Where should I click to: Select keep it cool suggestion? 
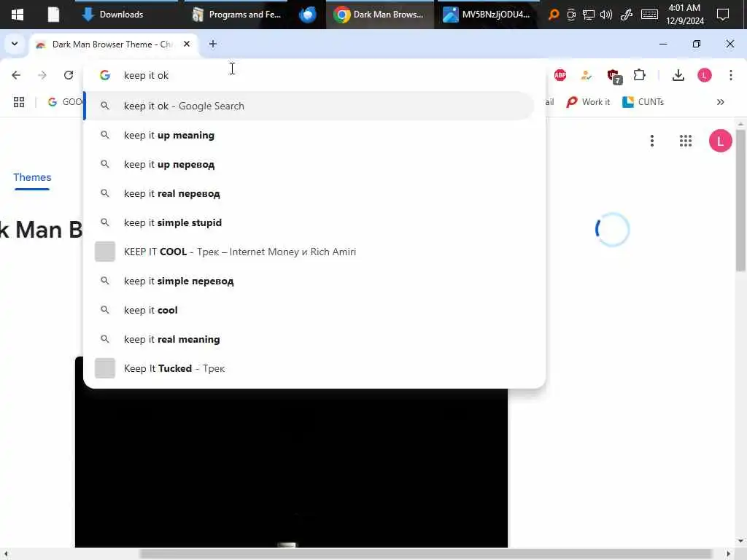309,310
